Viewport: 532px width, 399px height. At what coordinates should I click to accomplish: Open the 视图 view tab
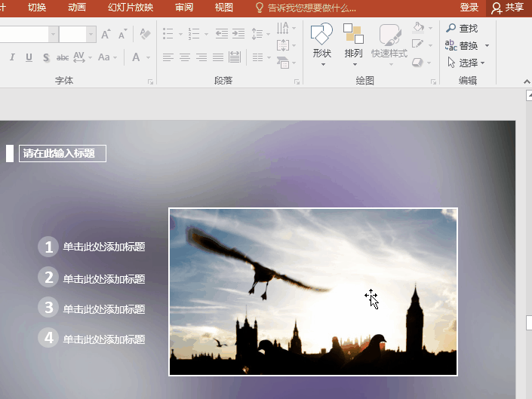[x=224, y=8]
